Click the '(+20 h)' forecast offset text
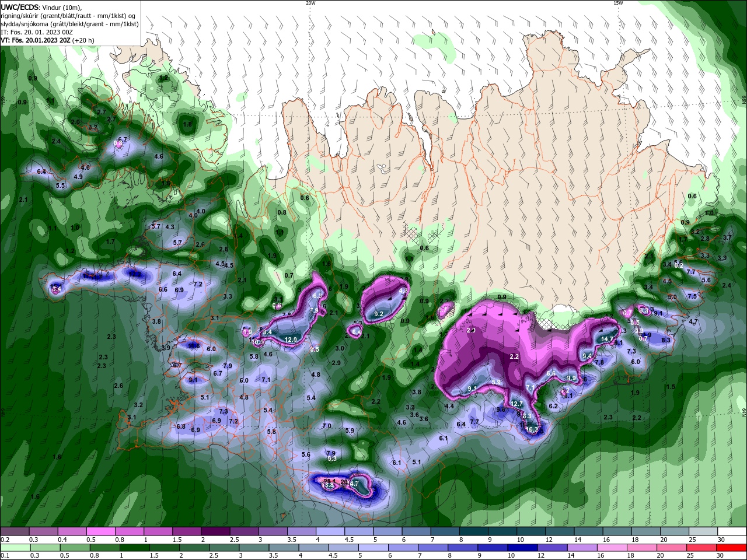 pos(83,40)
